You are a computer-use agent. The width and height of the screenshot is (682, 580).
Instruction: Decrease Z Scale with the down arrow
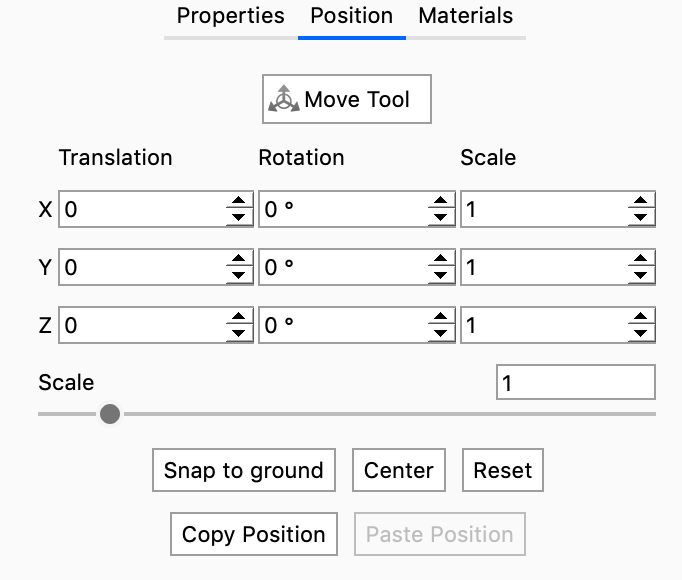641,332
